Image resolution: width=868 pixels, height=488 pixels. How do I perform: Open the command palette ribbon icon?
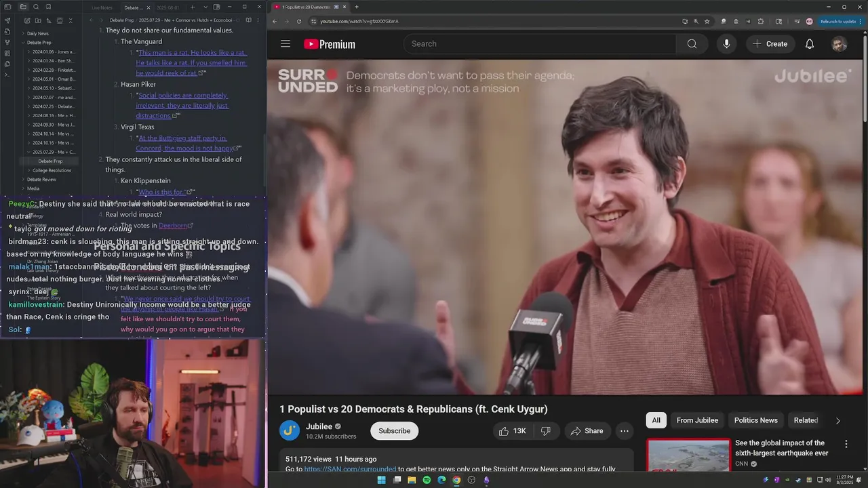click(7, 75)
